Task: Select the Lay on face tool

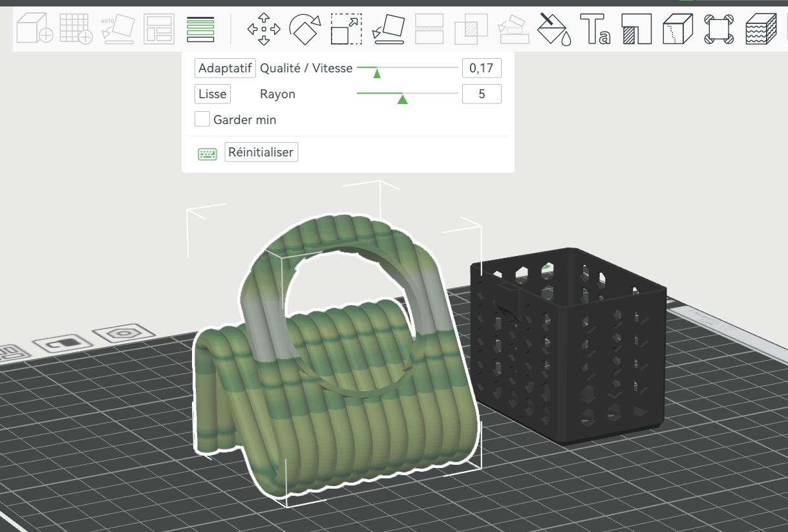Action: (389, 29)
